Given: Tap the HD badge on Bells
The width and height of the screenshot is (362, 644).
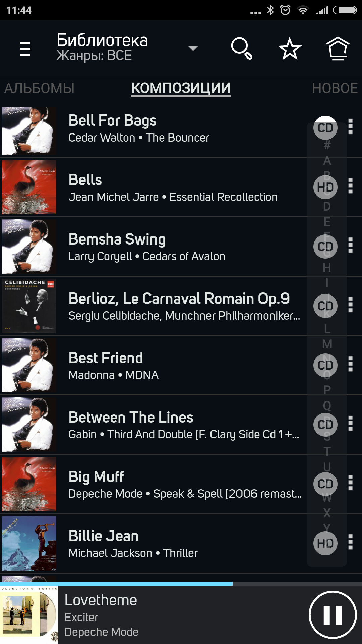Looking at the screenshot, I should point(325,187).
